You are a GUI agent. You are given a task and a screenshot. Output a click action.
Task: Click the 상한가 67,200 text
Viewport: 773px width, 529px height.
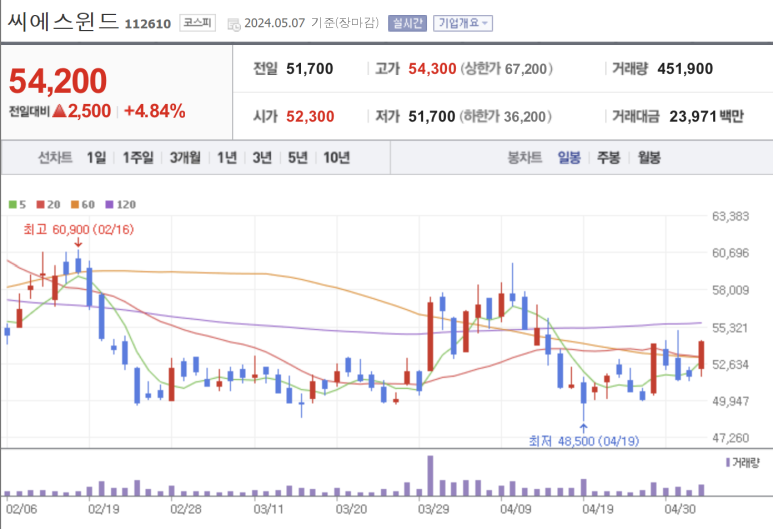(507, 69)
